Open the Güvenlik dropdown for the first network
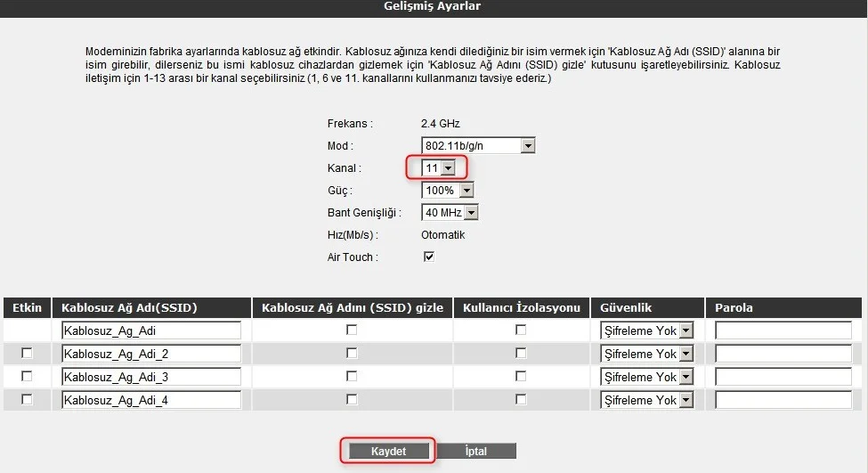The image size is (868, 473). tap(646, 330)
